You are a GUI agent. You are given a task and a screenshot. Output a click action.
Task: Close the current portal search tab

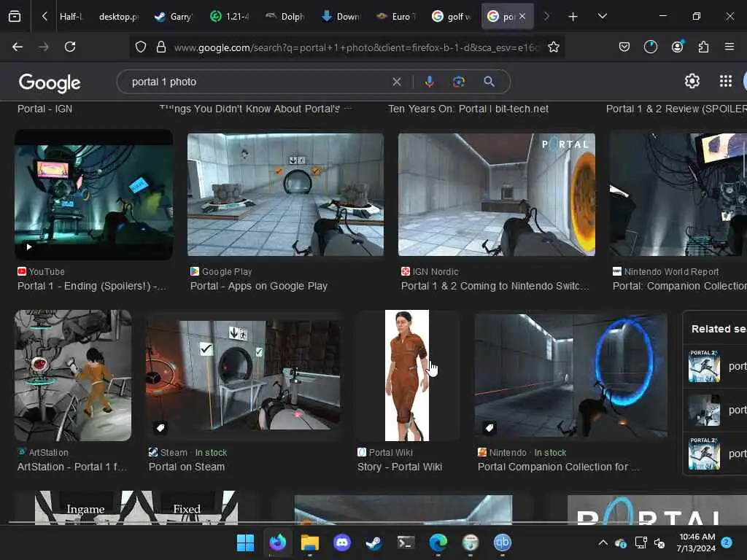point(522,17)
